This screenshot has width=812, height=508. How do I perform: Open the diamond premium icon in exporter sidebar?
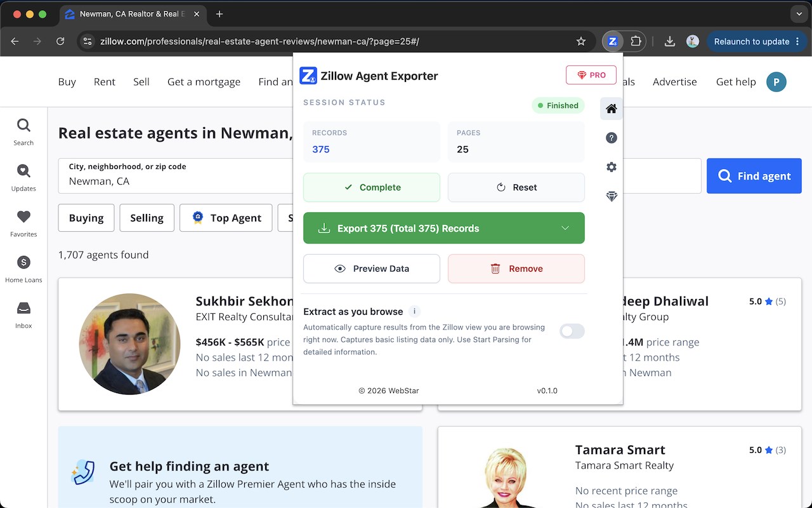[612, 197]
